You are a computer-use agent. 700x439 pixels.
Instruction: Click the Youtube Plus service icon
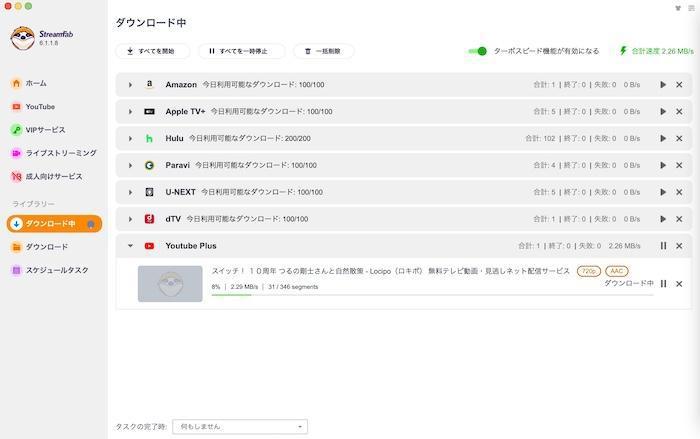click(150, 246)
